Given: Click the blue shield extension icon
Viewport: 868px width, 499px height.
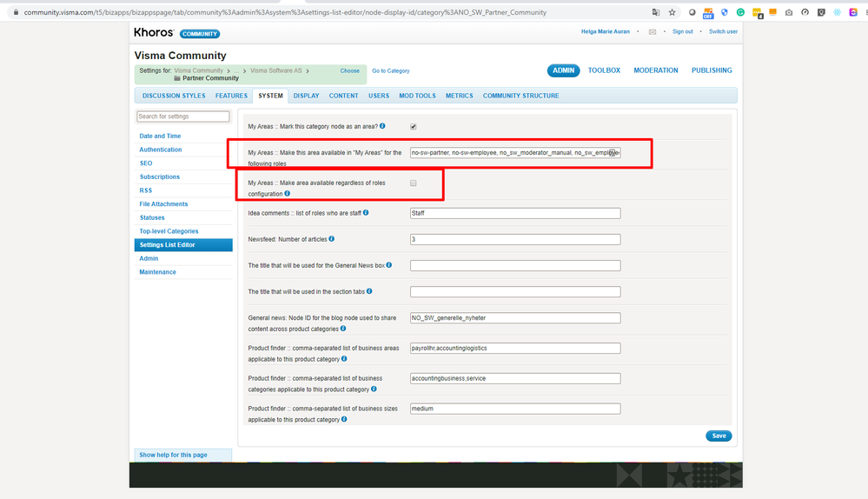Looking at the screenshot, I should coord(724,12).
